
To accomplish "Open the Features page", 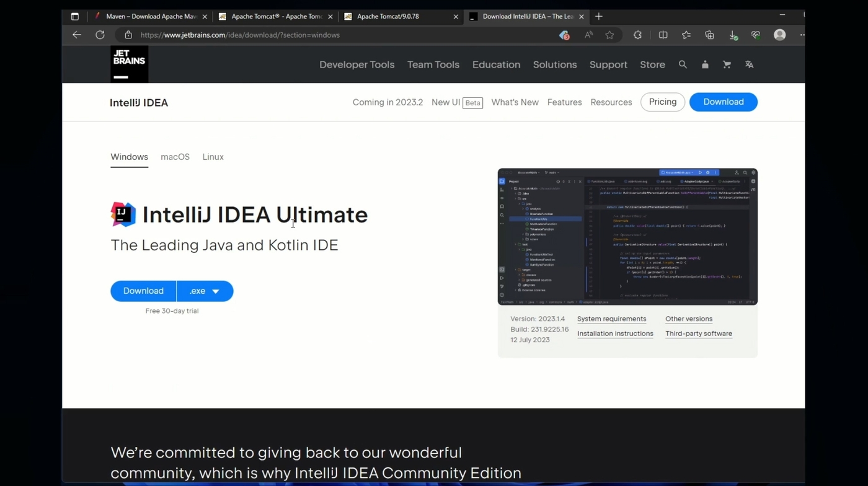I will click(564, 102).
